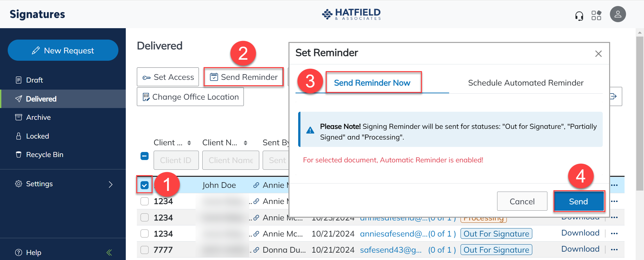Open more options for 7777 row

[614, 250]
